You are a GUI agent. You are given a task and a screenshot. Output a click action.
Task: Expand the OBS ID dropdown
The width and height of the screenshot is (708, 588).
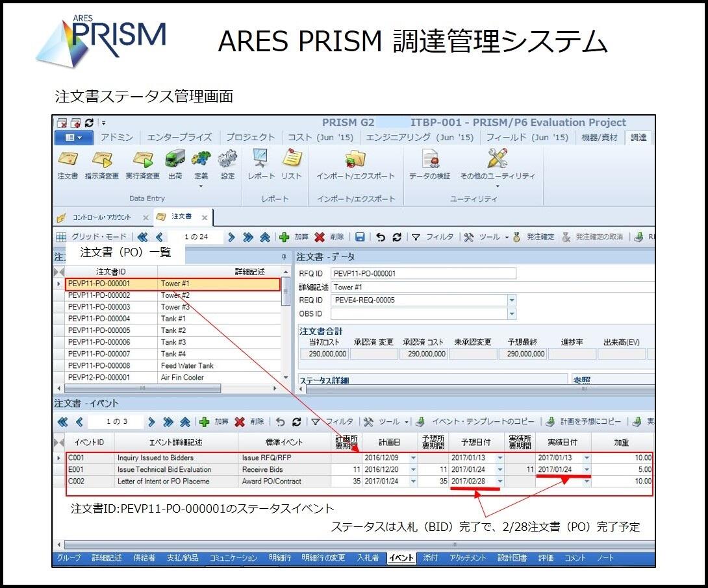(512, 313)
